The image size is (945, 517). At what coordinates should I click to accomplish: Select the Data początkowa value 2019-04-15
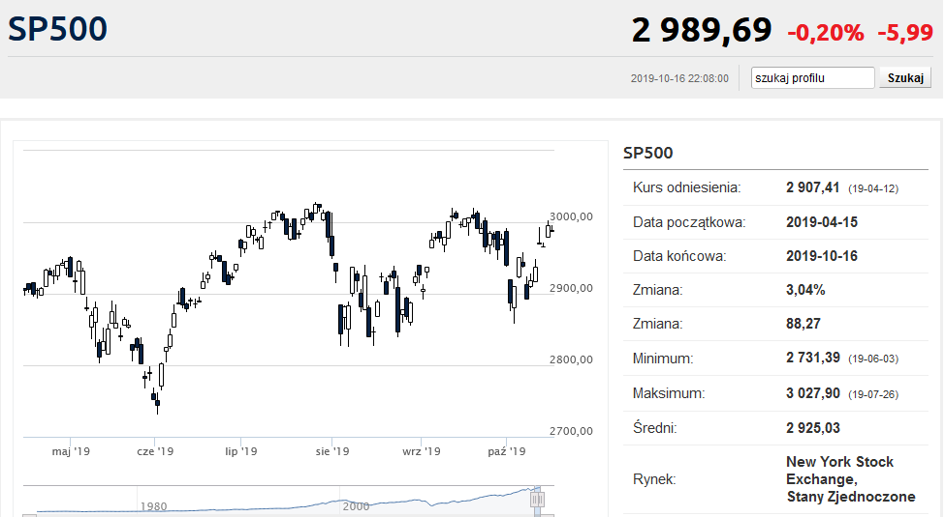click(x=822, y=222)
